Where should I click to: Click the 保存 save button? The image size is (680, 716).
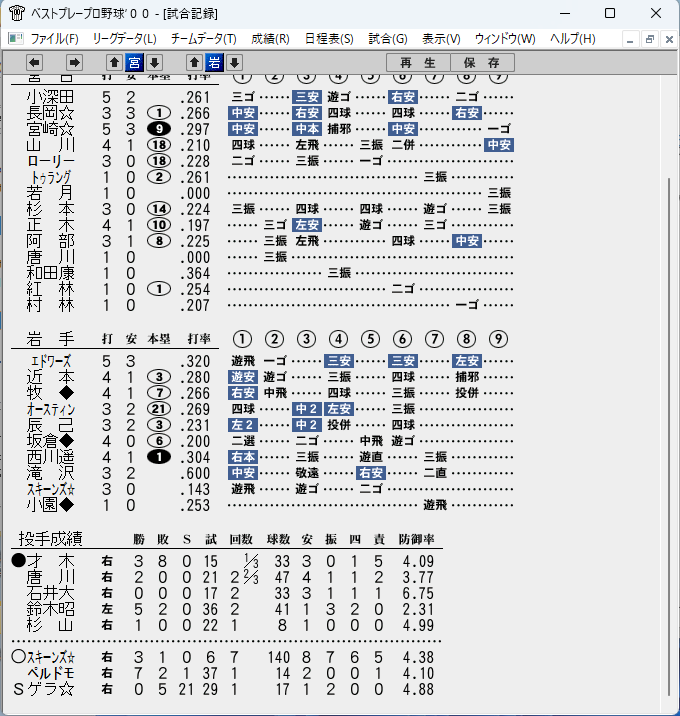point(482,63)
